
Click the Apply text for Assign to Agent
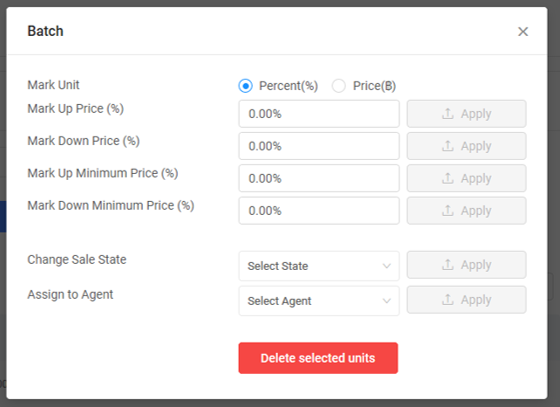[x=476, y=300]
